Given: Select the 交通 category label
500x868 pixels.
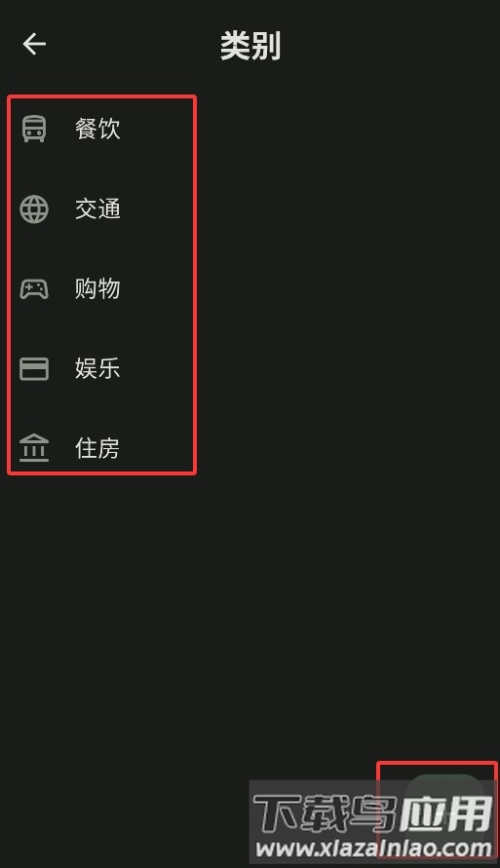Looking at the screenshot, I should pos(97,209).
